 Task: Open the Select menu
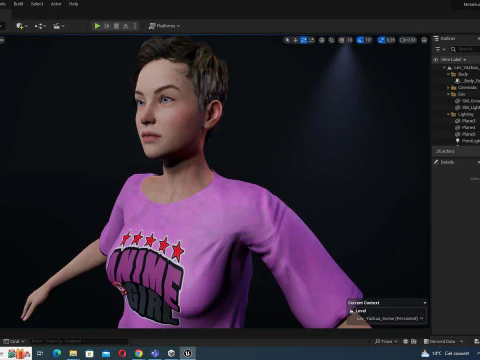point(37,4)
